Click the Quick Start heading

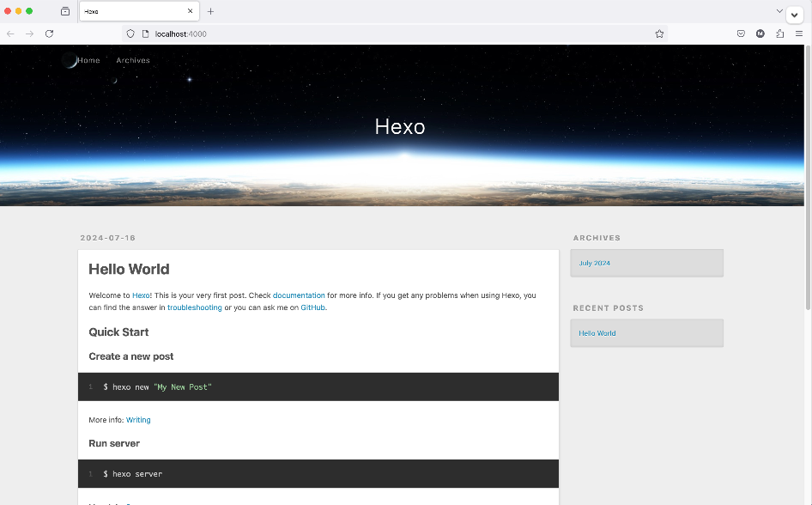click(118, 332)
